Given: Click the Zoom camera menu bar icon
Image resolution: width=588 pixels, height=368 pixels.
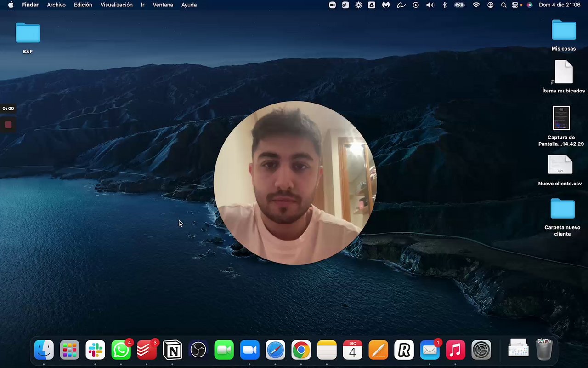Looking at the screenshot, I should point(333,5).
